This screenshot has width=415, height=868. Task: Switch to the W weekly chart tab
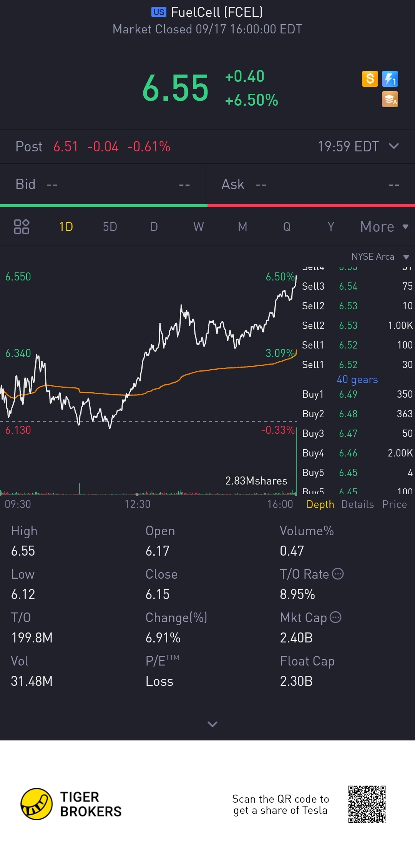tap(199, 227)
